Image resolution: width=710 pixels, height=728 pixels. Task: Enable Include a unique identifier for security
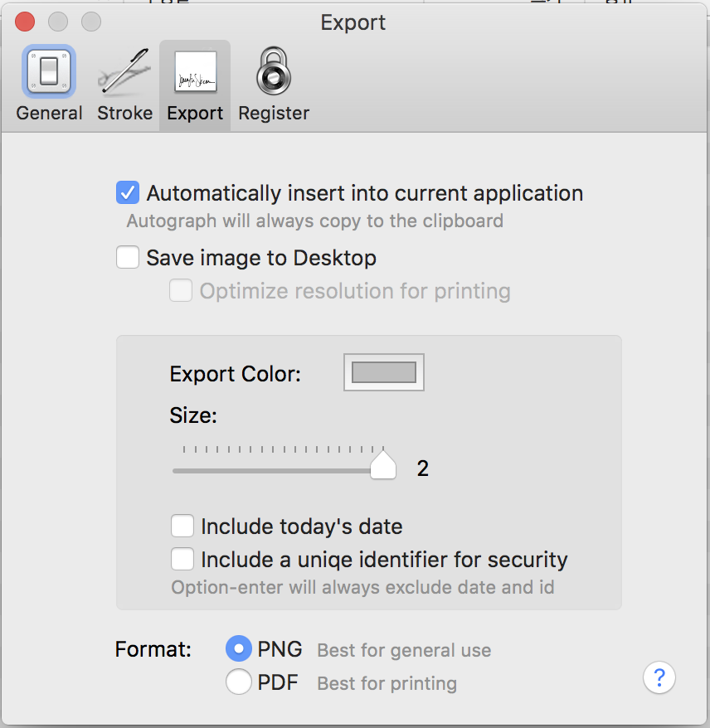tap(182, 560)
